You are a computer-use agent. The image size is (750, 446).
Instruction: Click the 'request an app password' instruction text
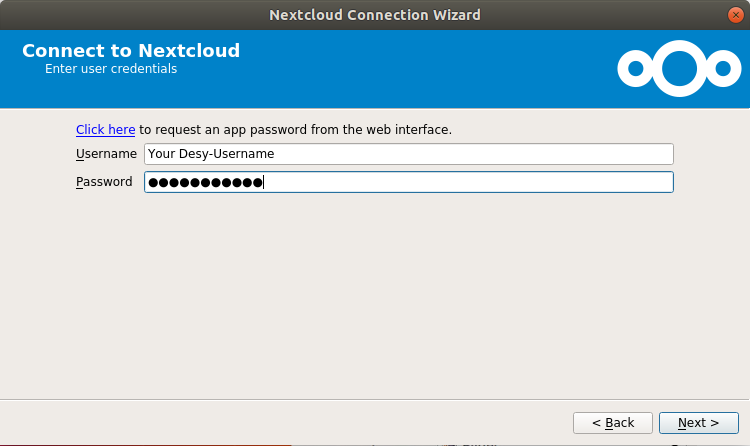pyautogui.click(x=295, y=130)
